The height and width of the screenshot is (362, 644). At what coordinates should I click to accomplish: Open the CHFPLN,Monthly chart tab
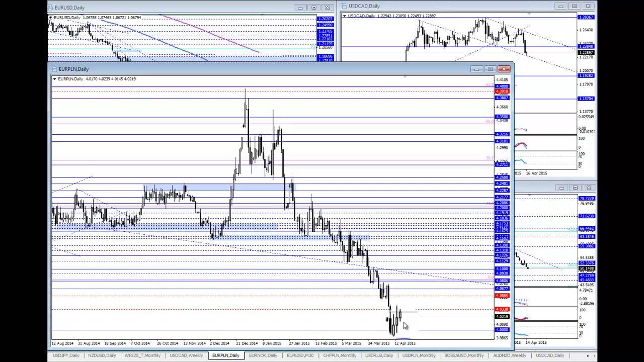click(x=339, y=355)
